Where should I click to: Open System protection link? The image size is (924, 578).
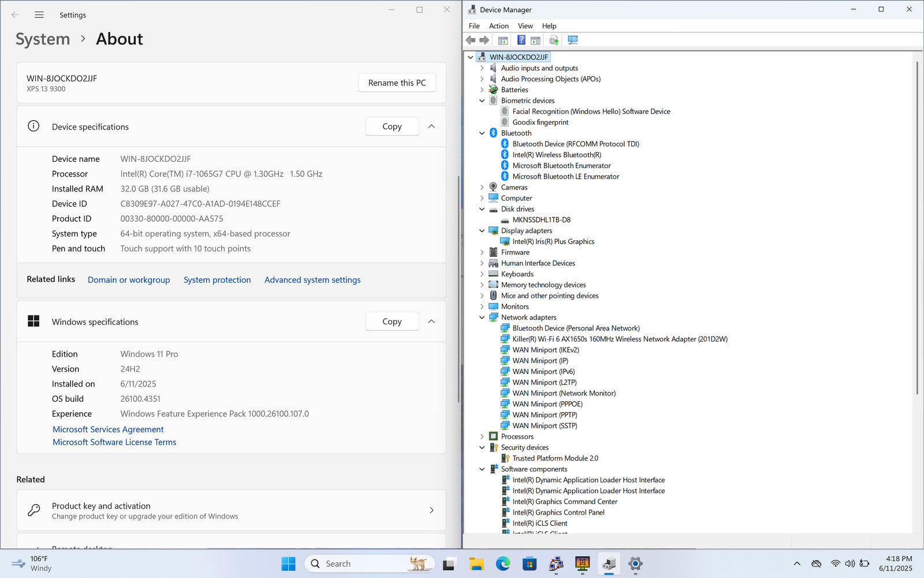pyautogui.click(x=217, y=280)
